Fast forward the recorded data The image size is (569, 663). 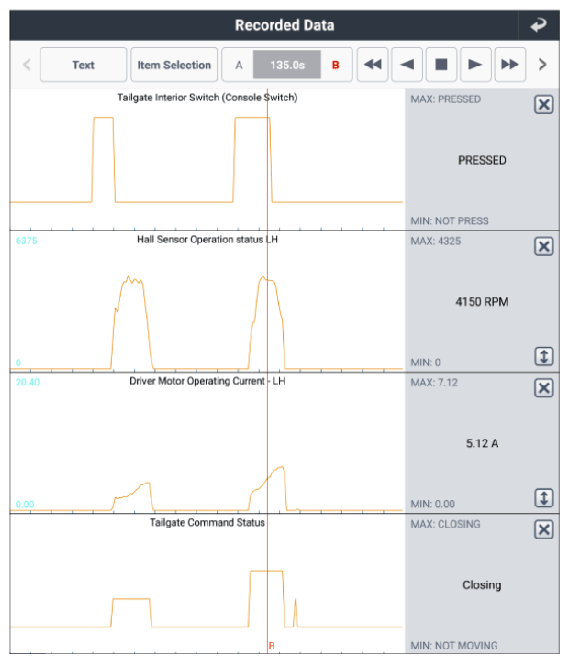510,65
